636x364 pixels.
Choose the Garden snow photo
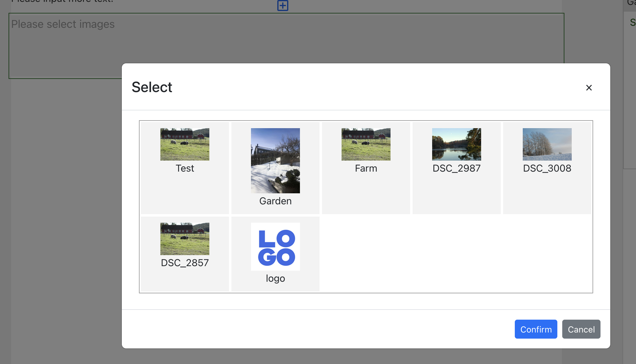click(x=275, y=160)
